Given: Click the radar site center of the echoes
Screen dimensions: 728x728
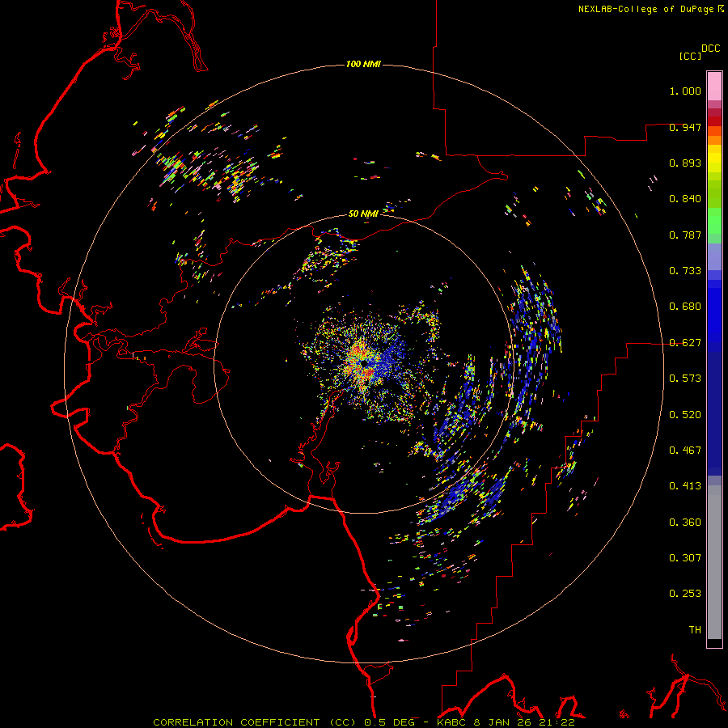Looking at the screenshot, I should [x=366, y=362].
